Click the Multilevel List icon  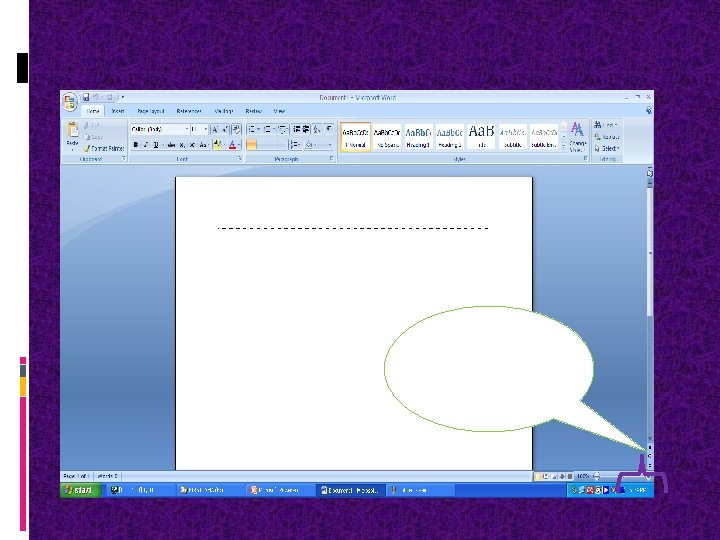tap(283, 129)
